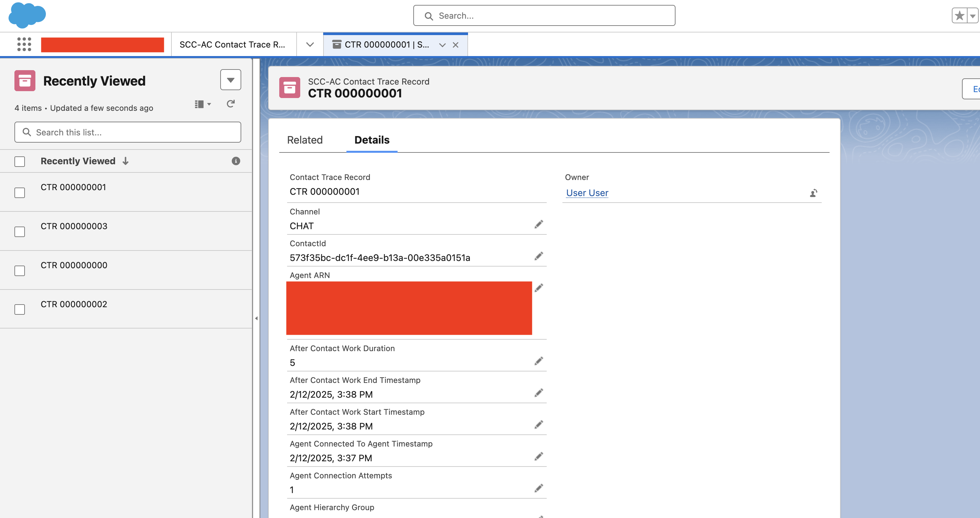980x518 pixels.
Task: Check the CTR 000000001 row checkbox
Action: (x=20, y=192)
